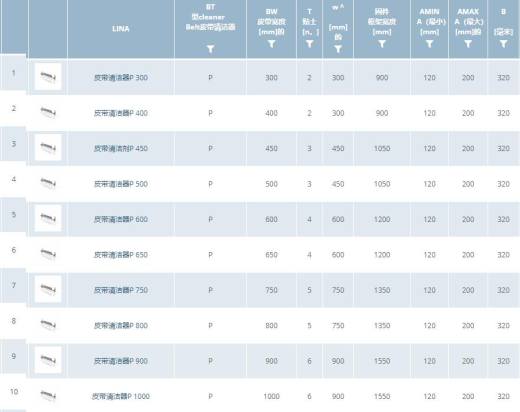Open the AMIN column filter icon
The width and height of the screenshot is (520, 412).
pos(429,44)
